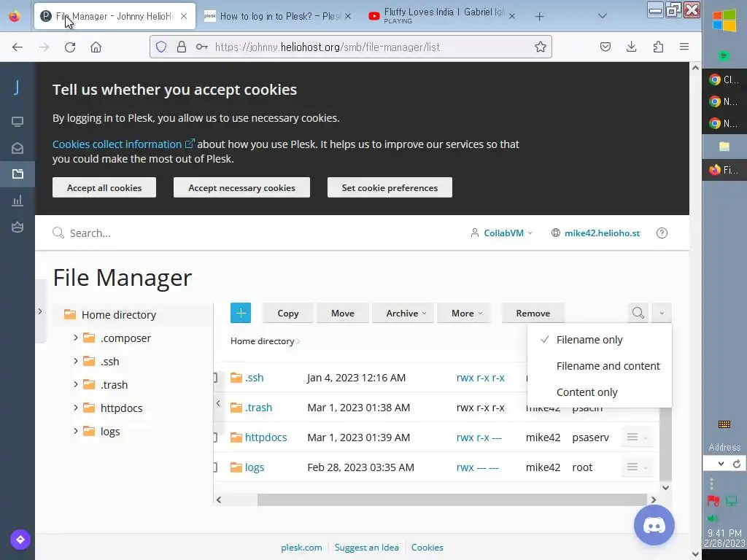Open the Firefox hamburger menu
Image resolution: width=747 pixels, height=560 pixels.
click(684, 47)
